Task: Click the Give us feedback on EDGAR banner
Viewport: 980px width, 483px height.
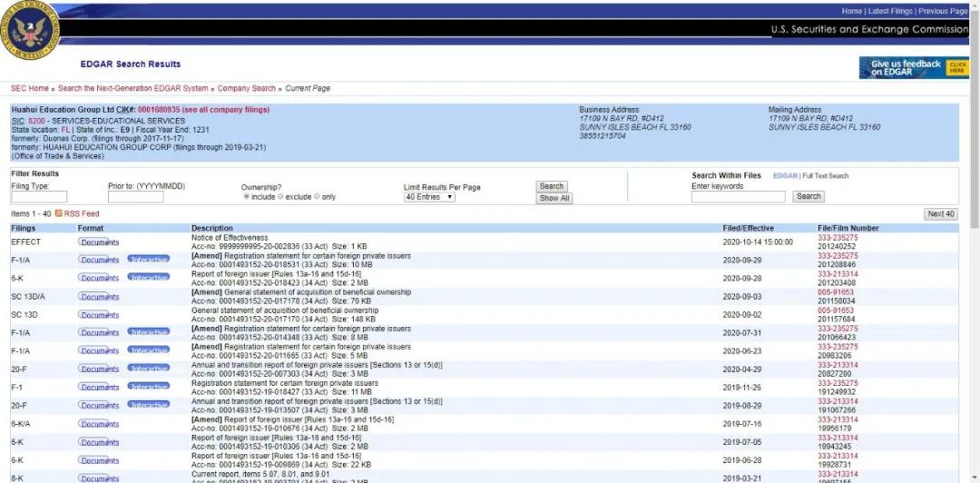Action: point(914,68)
